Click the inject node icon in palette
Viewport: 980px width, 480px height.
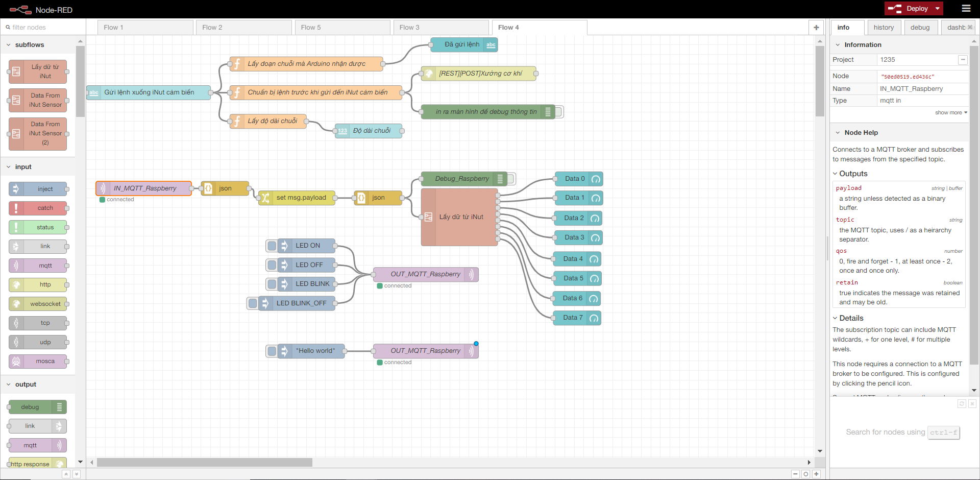pyautogui.click(x=16, y=189)
